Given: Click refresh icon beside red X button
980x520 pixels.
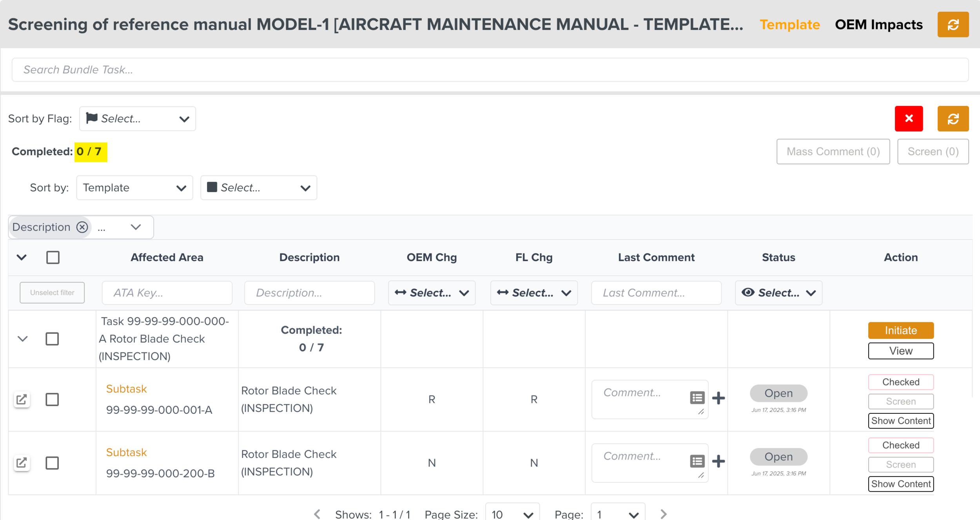Looking at the screenshot, I should point(953,118).
